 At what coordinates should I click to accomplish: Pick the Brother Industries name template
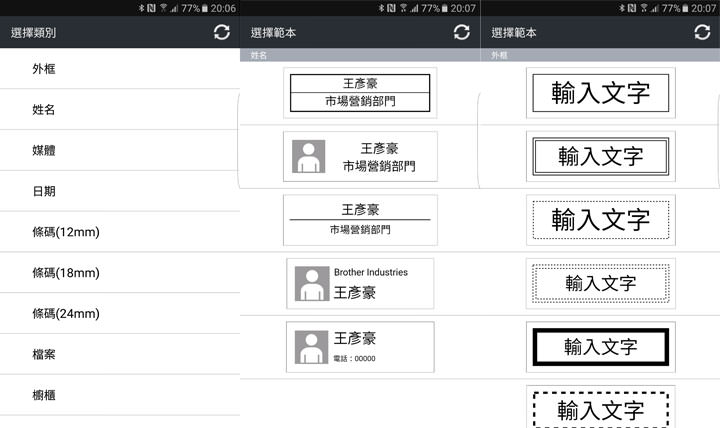(360, 283)
